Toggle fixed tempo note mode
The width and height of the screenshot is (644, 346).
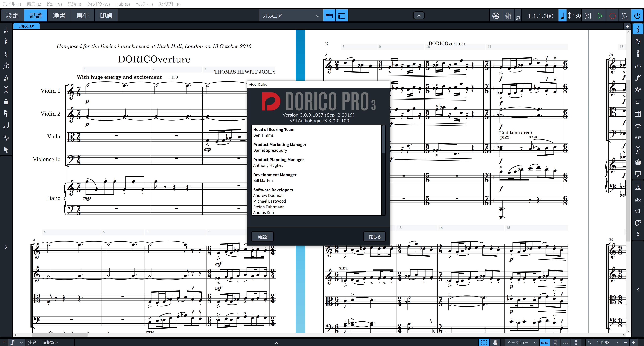[x=562, y=16]
